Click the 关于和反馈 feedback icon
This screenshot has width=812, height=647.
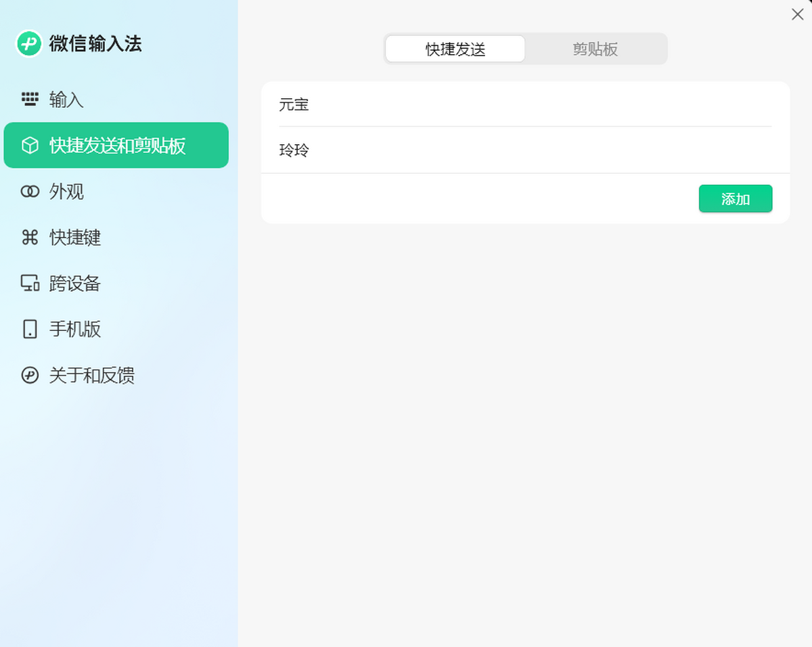[x=30, y=376]
